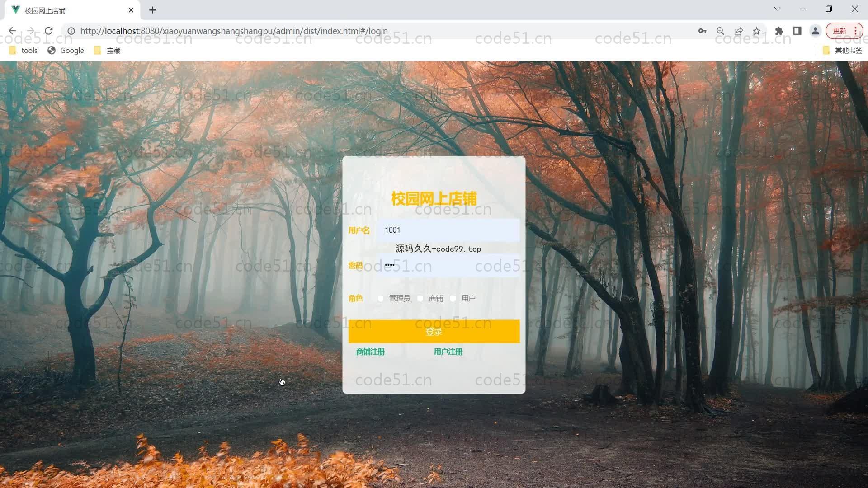The width and height of the screenshot is (868, 488).
Task: View site information icon in address bar
Action: [x=71, y=31]
